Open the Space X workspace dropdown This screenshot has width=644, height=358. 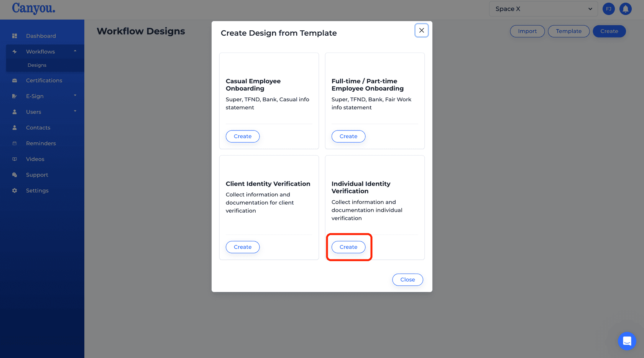tap(543, 8)
